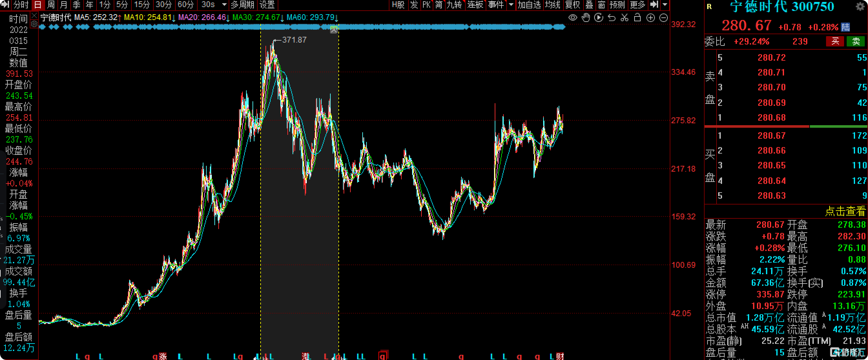Select the hand pan tool
This screenshot has width=868, height=360.
[586, 17]
